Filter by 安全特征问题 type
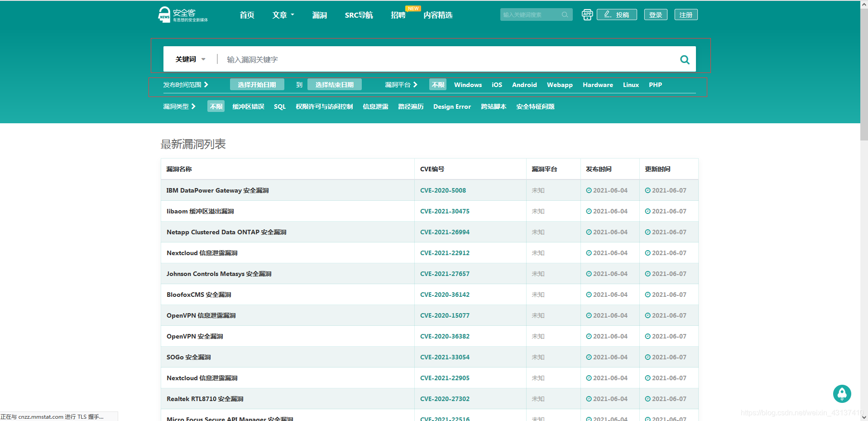Viewport: 868px width, 421px height. [535, 106]
